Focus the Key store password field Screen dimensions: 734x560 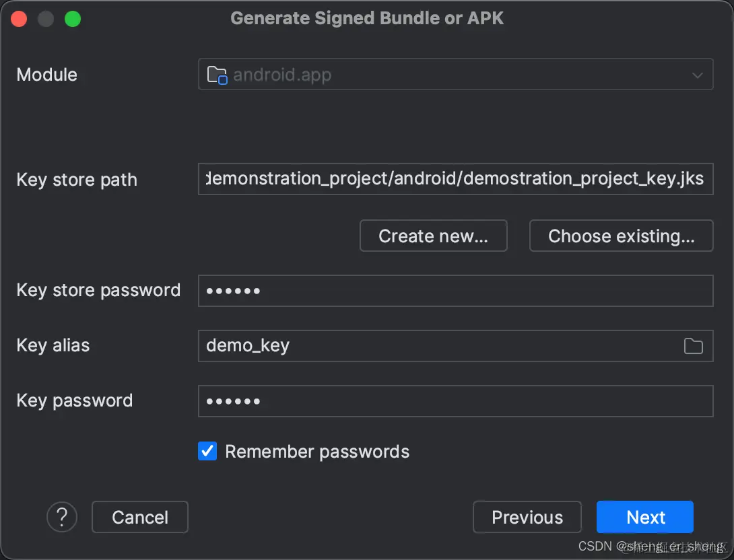[455, 291]
